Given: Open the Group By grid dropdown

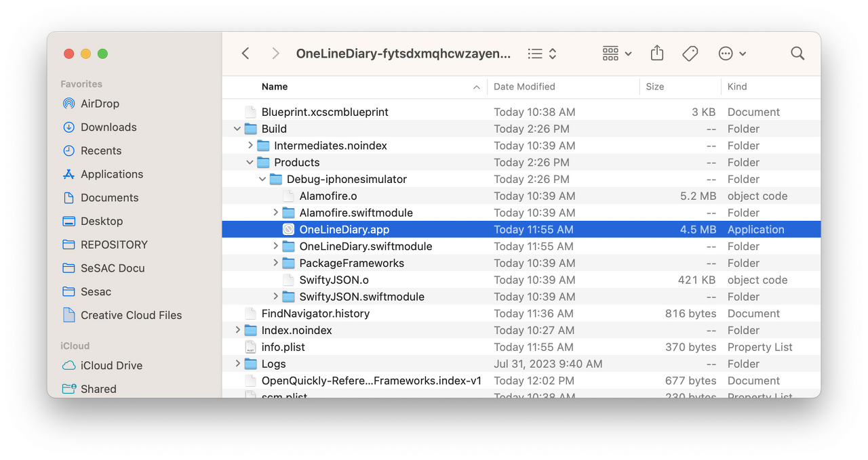Looking at the screenshot, I should point(617,54).
